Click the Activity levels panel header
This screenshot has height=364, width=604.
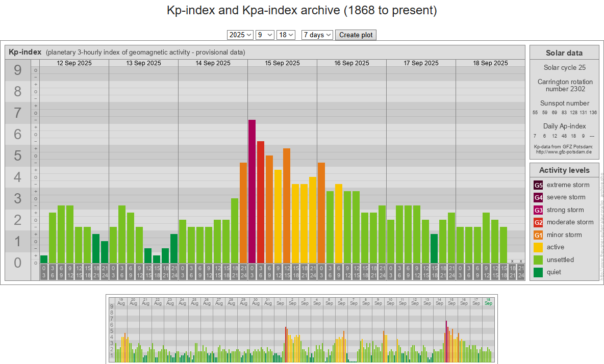[x=564, y=170]
